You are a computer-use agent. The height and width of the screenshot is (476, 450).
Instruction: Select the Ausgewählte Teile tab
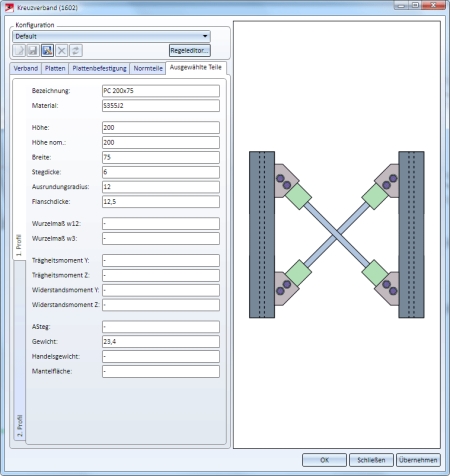196,67
